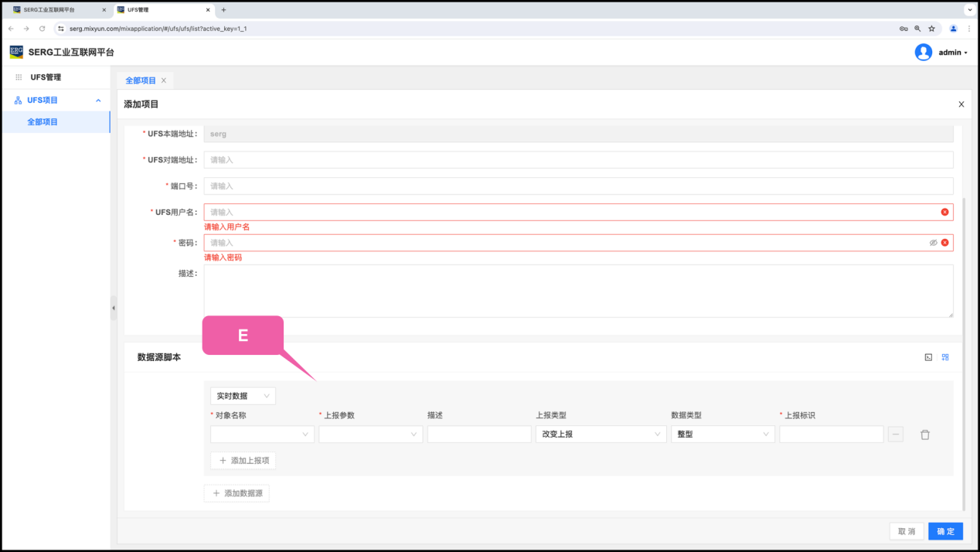Click the UFS对端地址 input field

coord(578,160)
